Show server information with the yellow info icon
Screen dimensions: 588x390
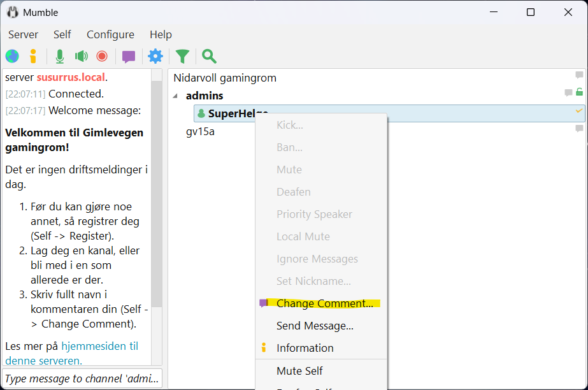33,56
